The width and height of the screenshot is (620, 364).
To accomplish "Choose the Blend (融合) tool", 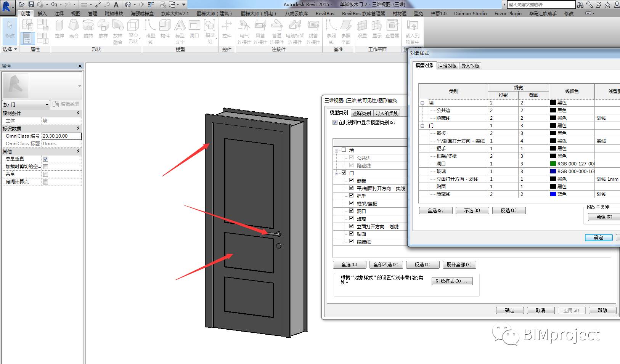I will coord(74,29).
